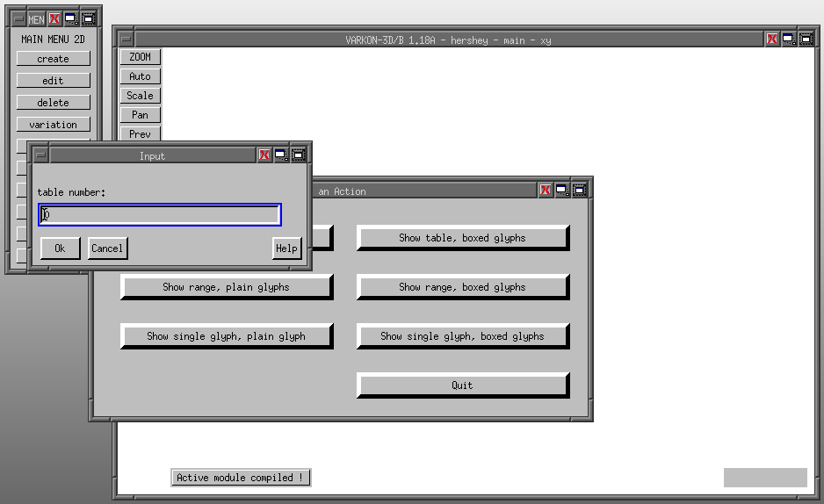
Task: Click the Quit button in Action dialog
Action: [x=462, y=385]
